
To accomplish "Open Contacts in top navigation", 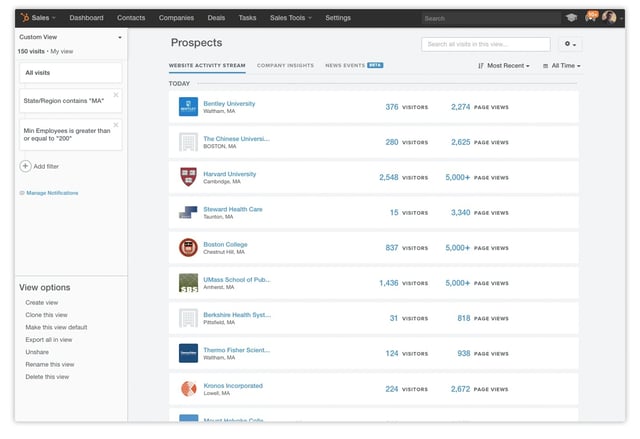I will (x=131, y=18).
